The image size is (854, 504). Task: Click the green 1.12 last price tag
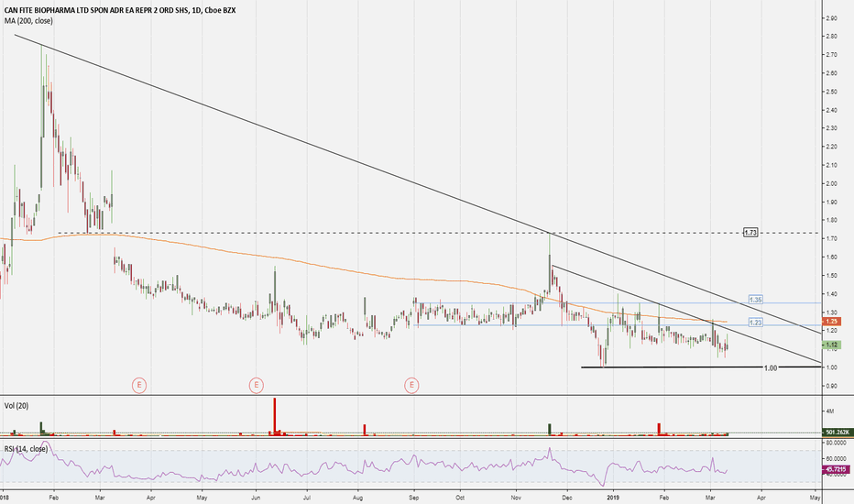click(832, 345)
